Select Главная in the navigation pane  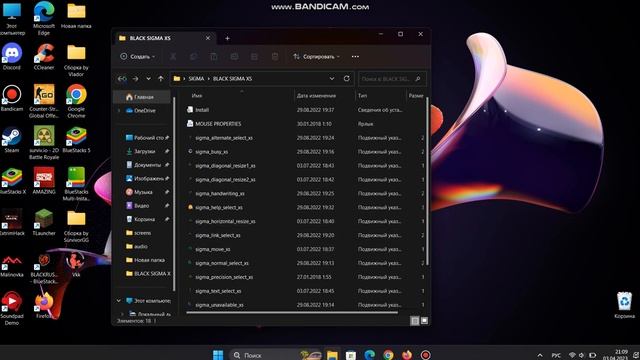(142, 97)
